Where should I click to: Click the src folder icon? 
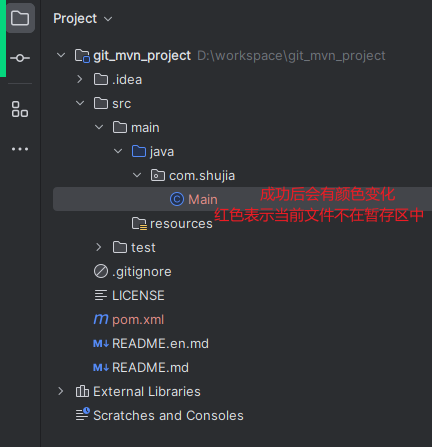tap(101, 103)
